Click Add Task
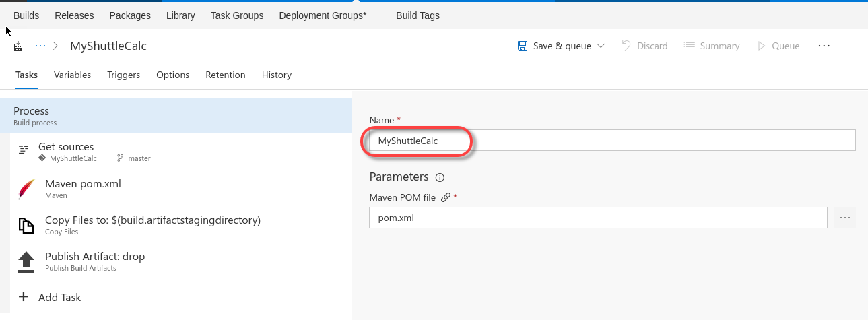Screen dimensions: 868x320 pyautogui.click(x=180, y=297)
